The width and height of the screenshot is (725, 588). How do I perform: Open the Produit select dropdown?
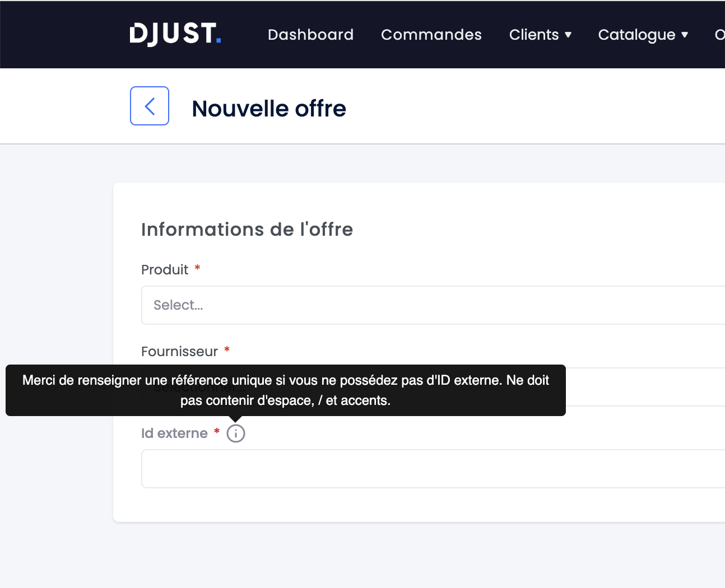(433, 305)
